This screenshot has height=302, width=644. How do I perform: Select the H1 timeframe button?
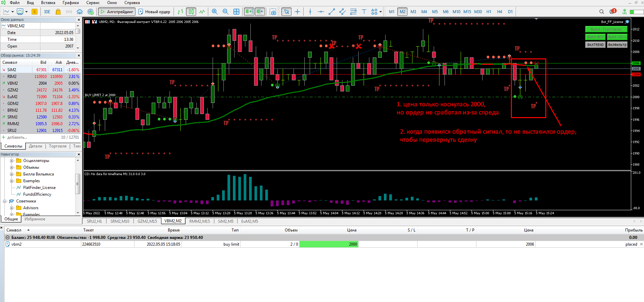click(x=489, y=11)
